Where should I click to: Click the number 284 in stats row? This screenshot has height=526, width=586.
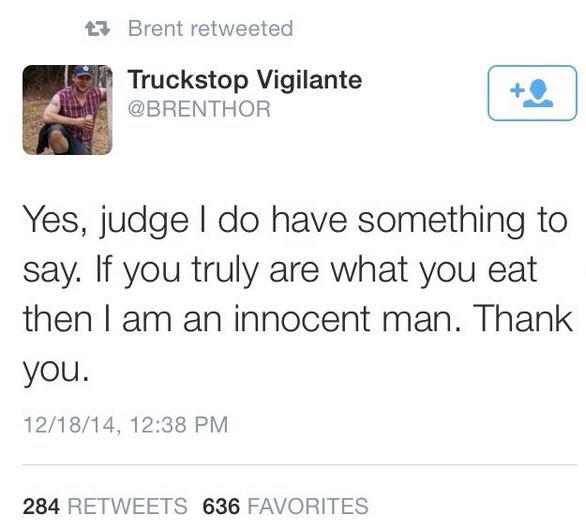41,506
